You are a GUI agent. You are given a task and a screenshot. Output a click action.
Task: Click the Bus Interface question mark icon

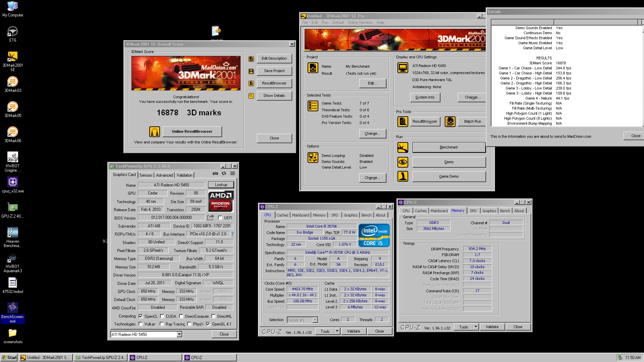click(x=232, y=234)
